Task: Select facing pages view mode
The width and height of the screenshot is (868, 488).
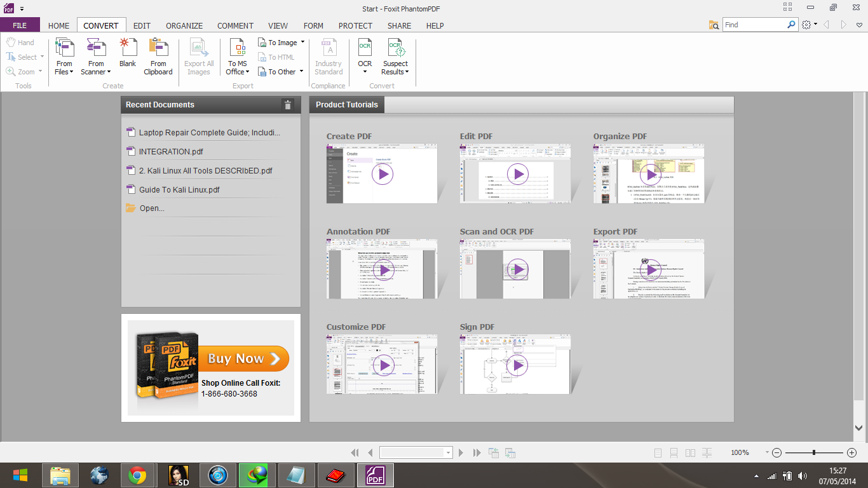Action: 690,452
